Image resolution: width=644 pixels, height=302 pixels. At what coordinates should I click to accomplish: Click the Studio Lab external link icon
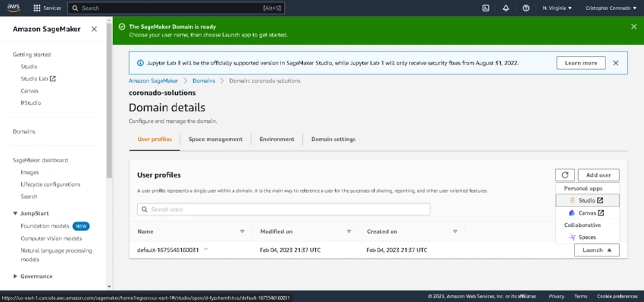pos(52,78)
